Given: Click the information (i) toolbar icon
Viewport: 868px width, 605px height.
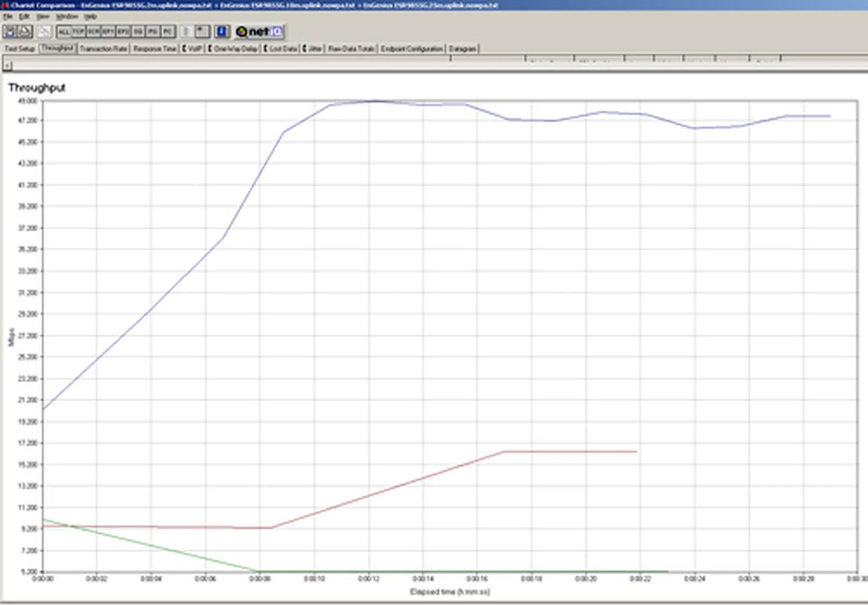Looking at the screenshot, I should [222, 32].
